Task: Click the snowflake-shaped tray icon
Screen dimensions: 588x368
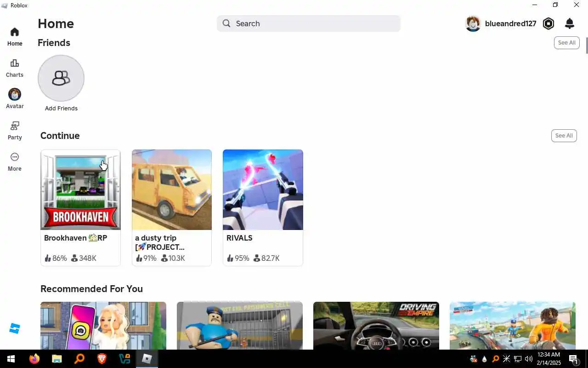Action: (x=507, y=359)
